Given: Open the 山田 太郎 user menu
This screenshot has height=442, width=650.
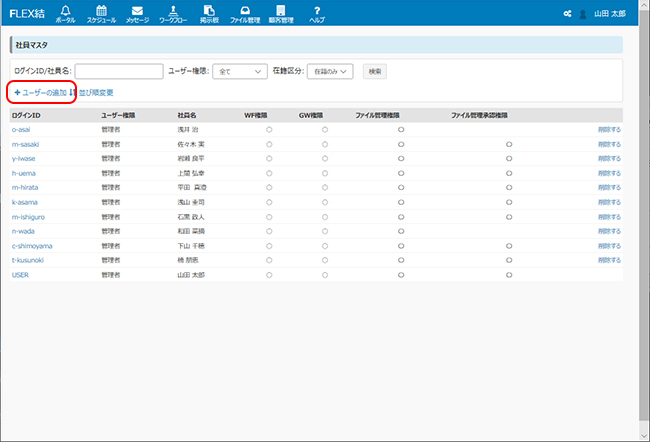Looking at the screenshot, I should click(x=610, y=14).
